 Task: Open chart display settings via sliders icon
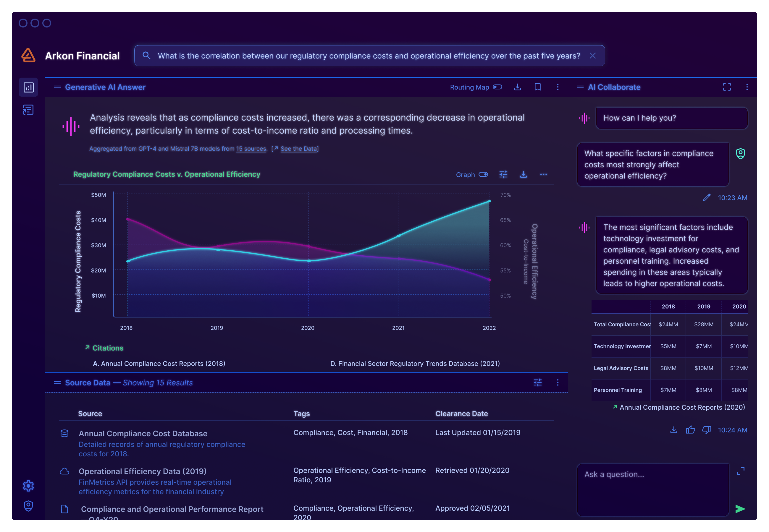tap(503, 174)
